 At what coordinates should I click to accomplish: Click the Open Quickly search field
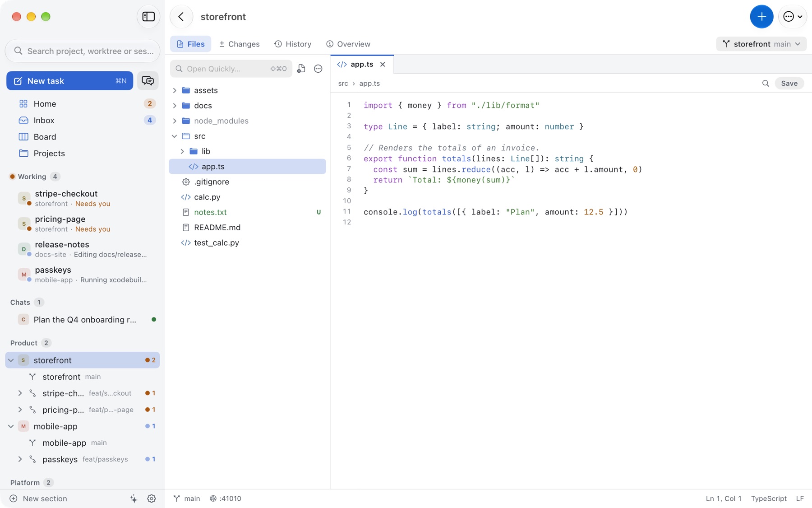coord(231,69)
